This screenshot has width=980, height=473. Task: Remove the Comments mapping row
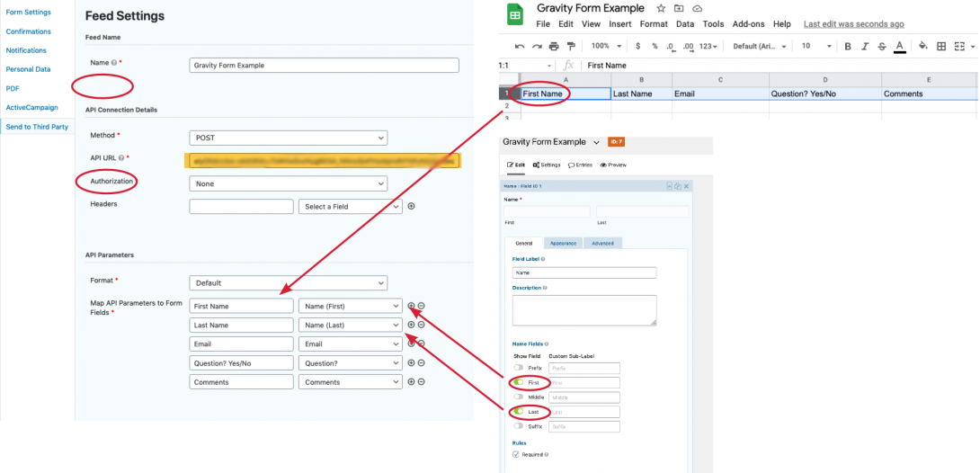pos(422,382)
